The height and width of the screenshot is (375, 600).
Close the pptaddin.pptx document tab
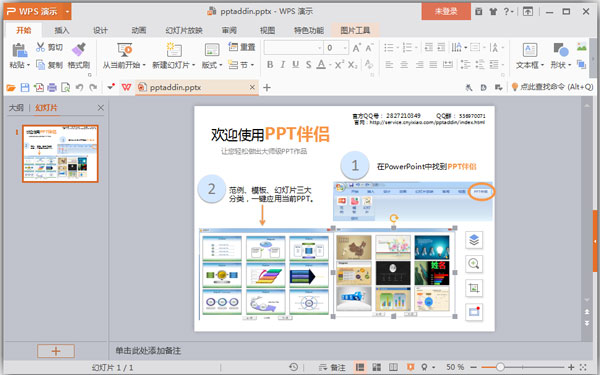coord(252,87)
